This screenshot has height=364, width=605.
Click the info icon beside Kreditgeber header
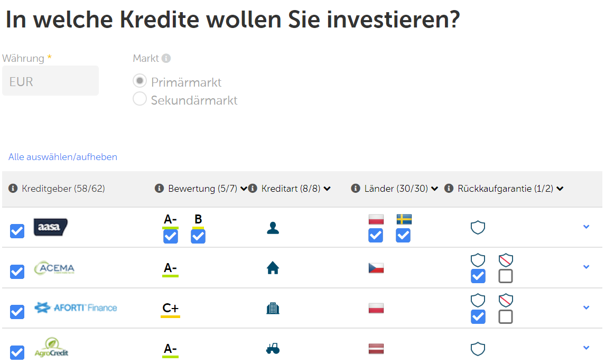13,189
